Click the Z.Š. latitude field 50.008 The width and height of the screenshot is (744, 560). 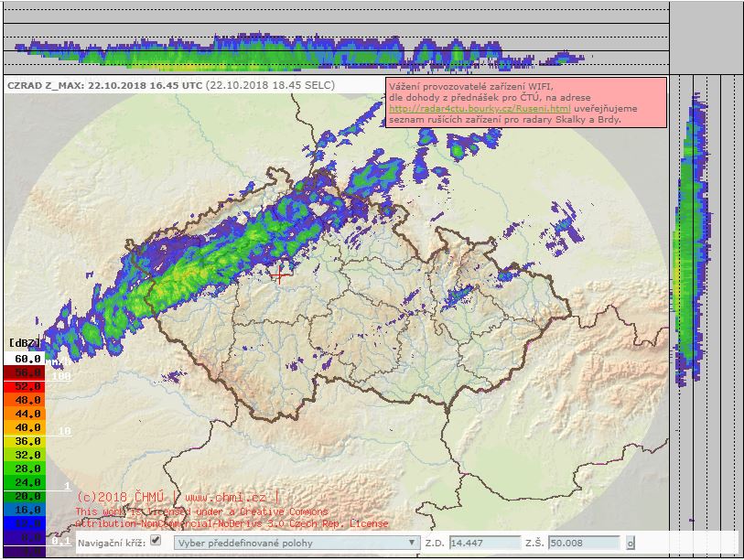[584, 543]
